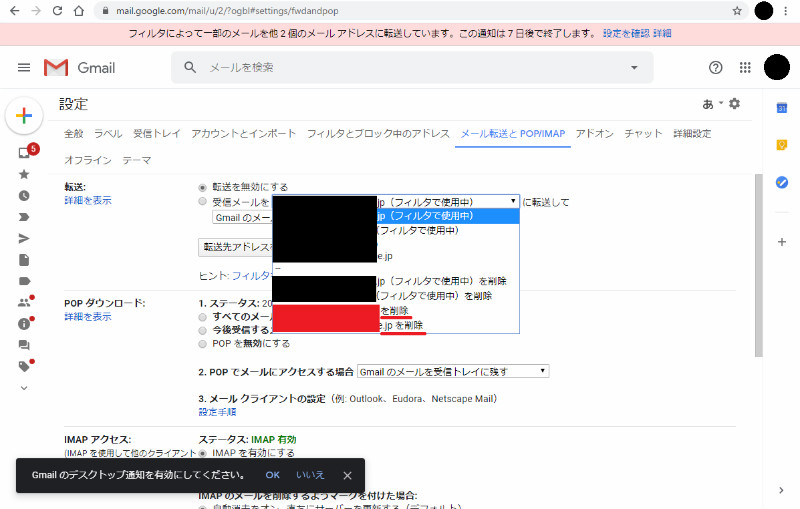Choose the red-underlined を削除 option
The height and width of the screenshot is (509, 800).
click(x=396, y=311)
